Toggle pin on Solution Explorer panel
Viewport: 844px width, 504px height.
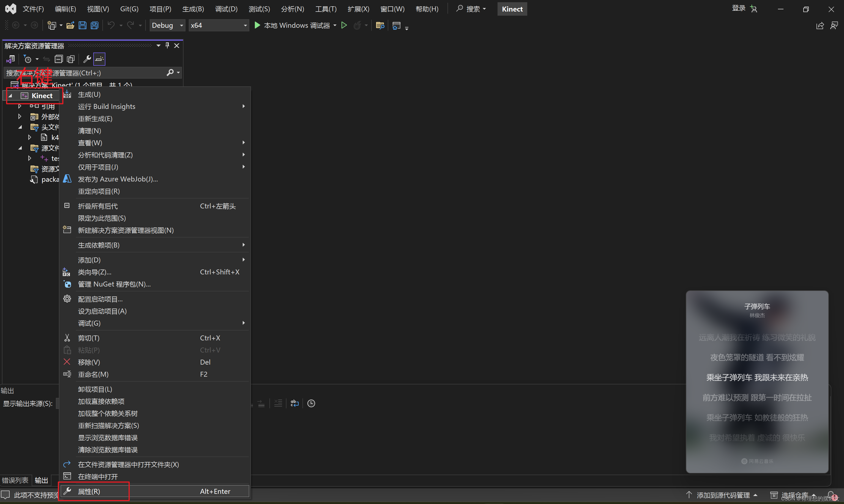[x=167, y=46]
